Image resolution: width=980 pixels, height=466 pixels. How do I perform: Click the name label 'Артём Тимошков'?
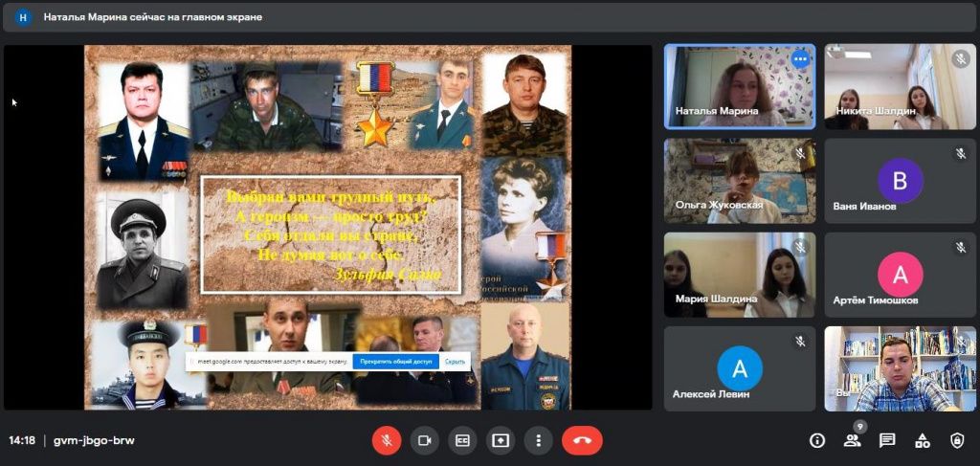point(876,300)
